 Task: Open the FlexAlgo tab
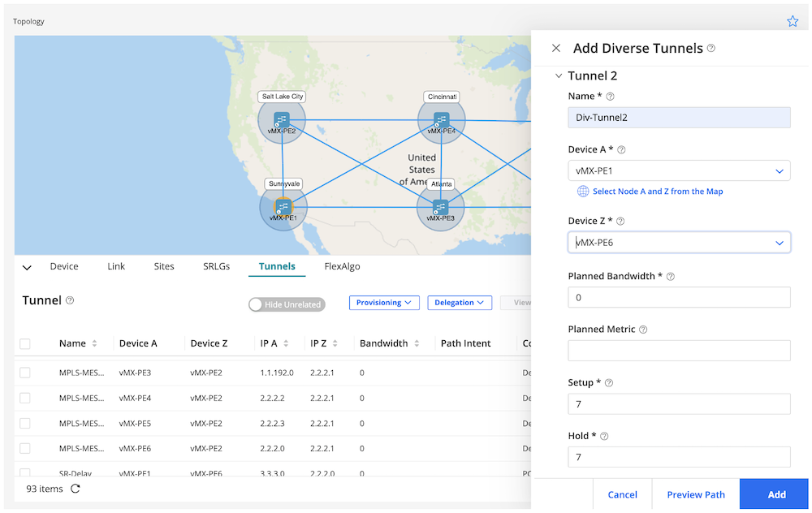point(342,266)
